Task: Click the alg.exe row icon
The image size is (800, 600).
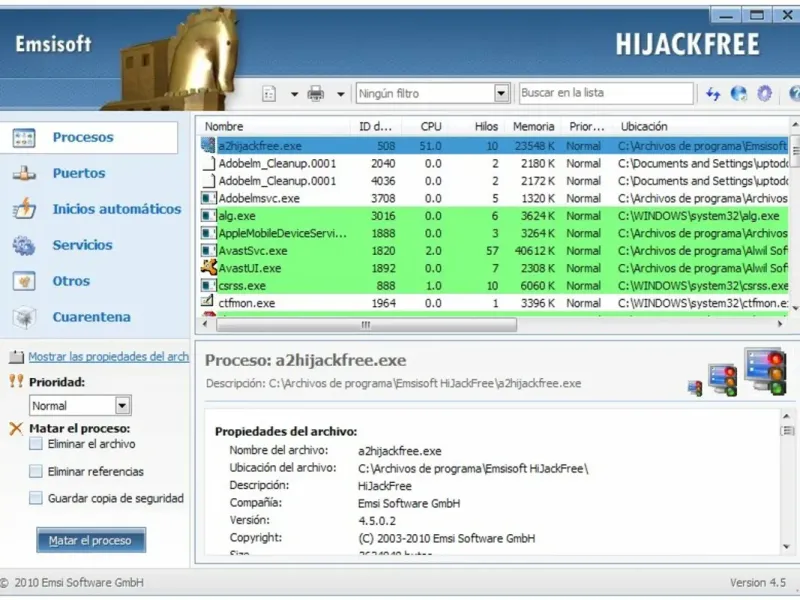Action: (208, 216)
